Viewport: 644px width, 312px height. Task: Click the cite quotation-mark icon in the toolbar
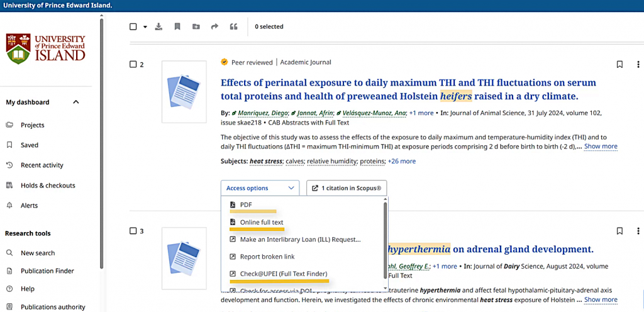pos(234,26)
